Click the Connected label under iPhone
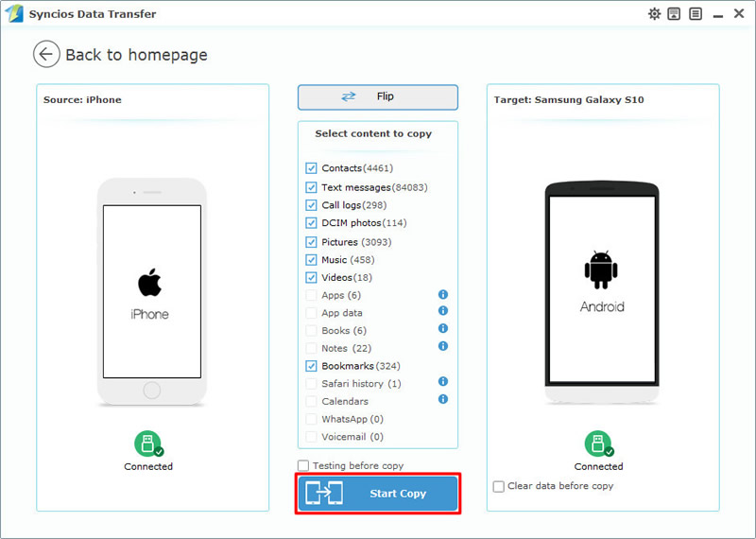 [148, 466]
